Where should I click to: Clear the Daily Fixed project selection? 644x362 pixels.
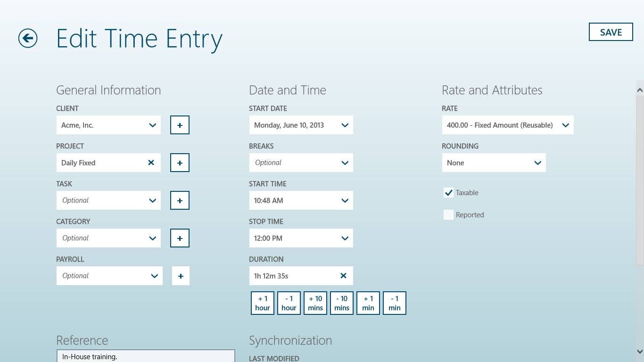151,163
